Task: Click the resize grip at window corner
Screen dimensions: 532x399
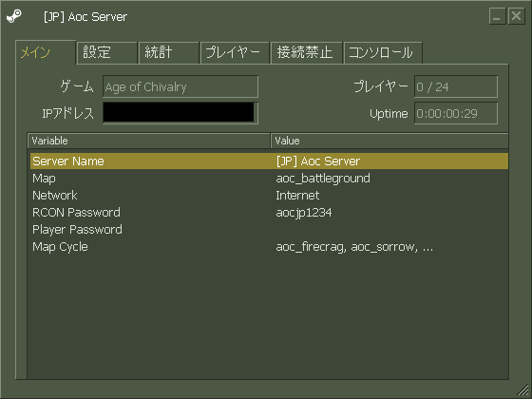Action: 523,390
